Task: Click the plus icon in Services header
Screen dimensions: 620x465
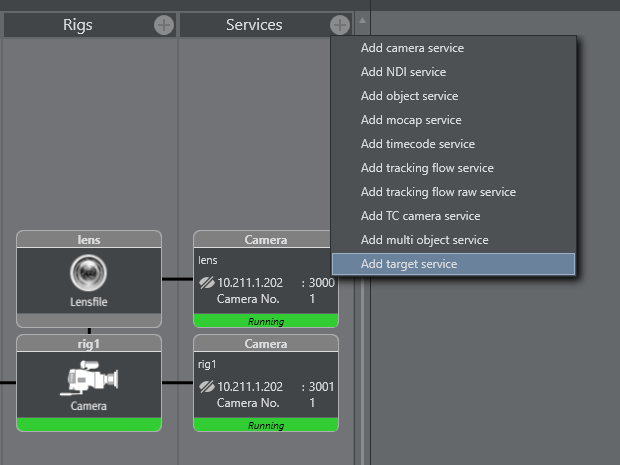Action: point(340,25)
